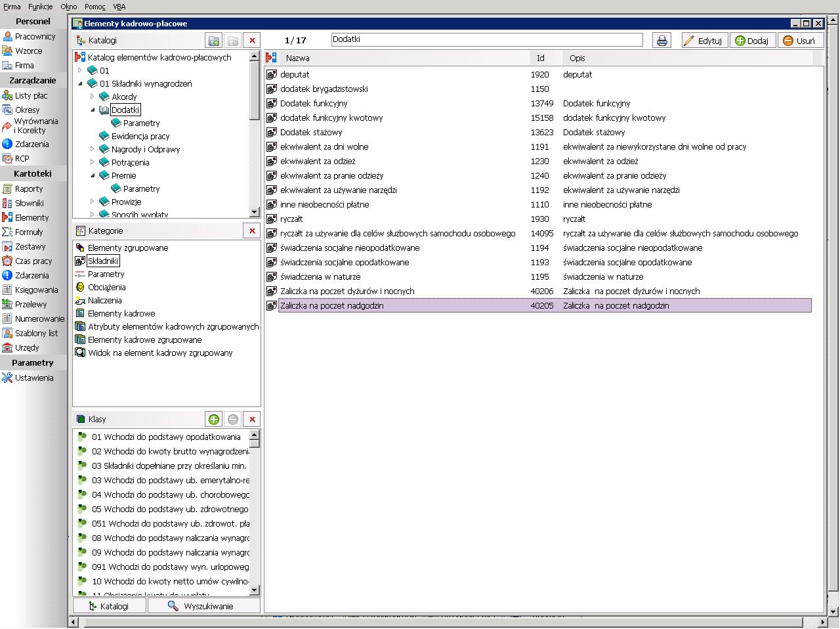Click the green plus in Klasy panel
840x629 pixels.
click(x=214, y=419)
